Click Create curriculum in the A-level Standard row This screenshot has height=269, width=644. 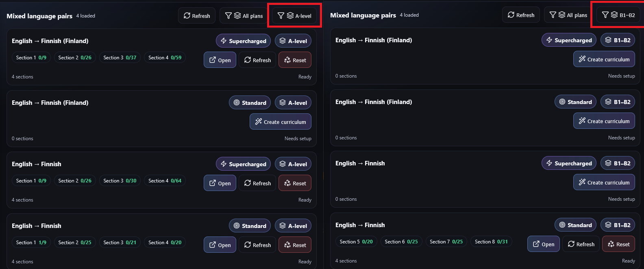(281, 122)
